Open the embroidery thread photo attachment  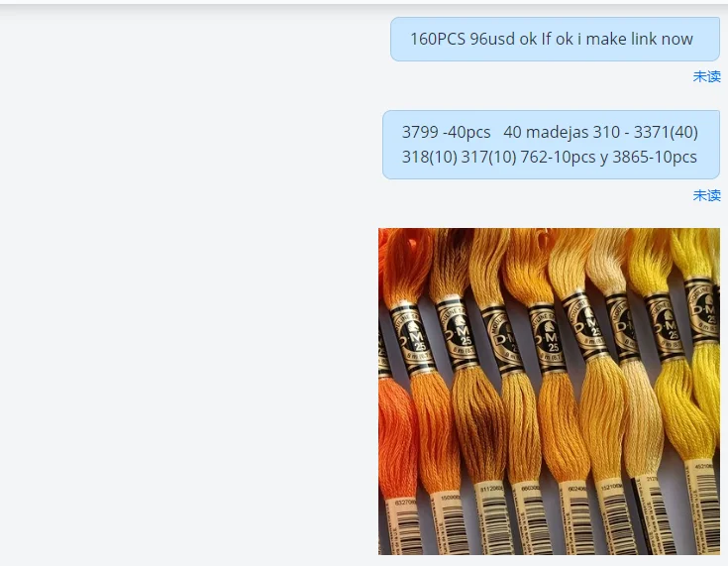(549, 392)
